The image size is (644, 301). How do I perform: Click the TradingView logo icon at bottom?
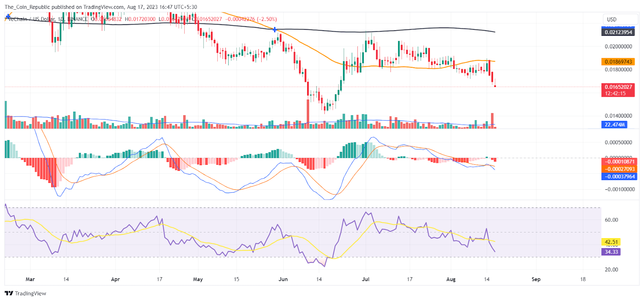coord(9,293)
